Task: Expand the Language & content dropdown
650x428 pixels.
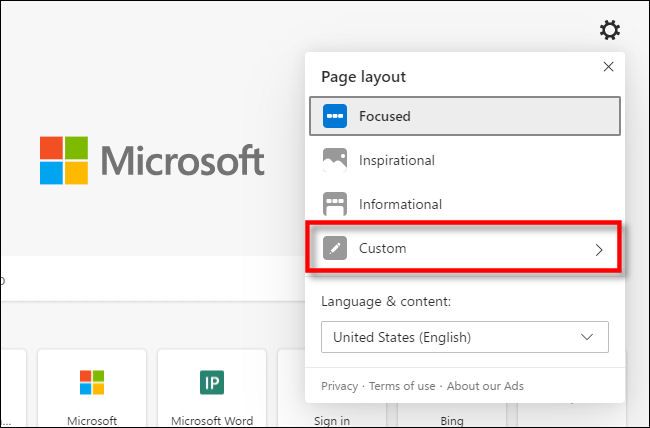Action: point(465,337)
